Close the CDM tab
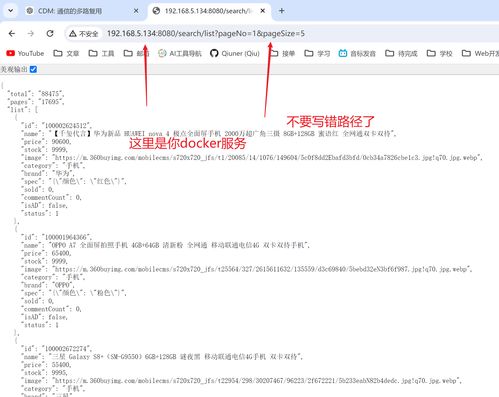Image resolution: width=499 pixels, height=397 pixels. tap(136, 11)
